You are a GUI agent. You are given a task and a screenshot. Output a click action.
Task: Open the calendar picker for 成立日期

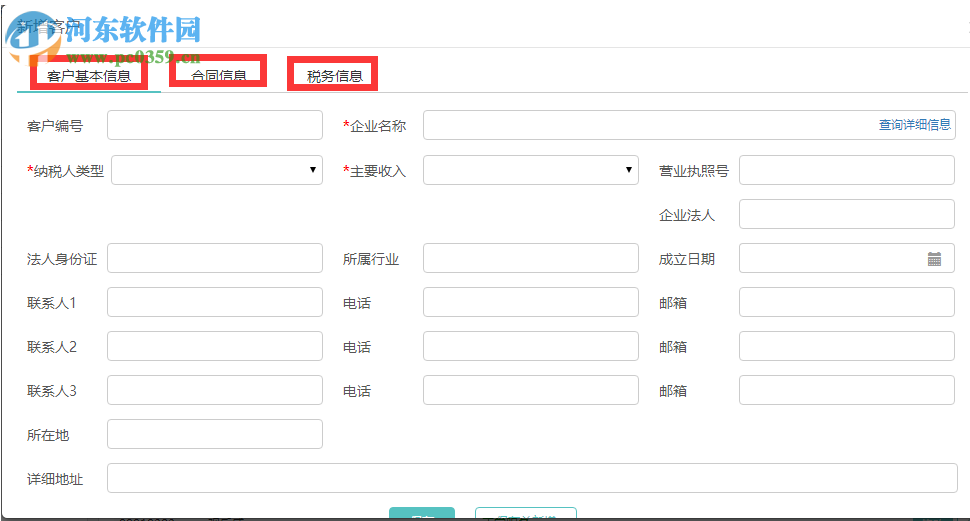[x=934, y=259]
